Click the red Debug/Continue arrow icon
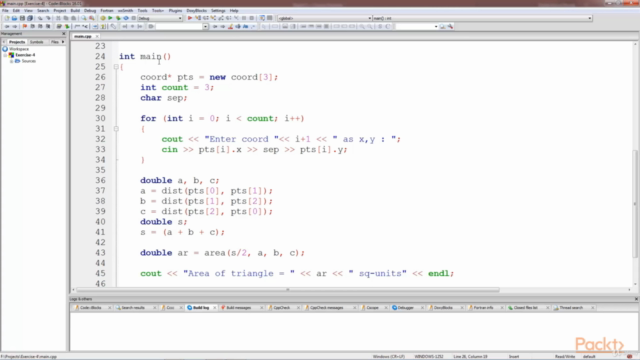640x360 pixels. (190, 18)
